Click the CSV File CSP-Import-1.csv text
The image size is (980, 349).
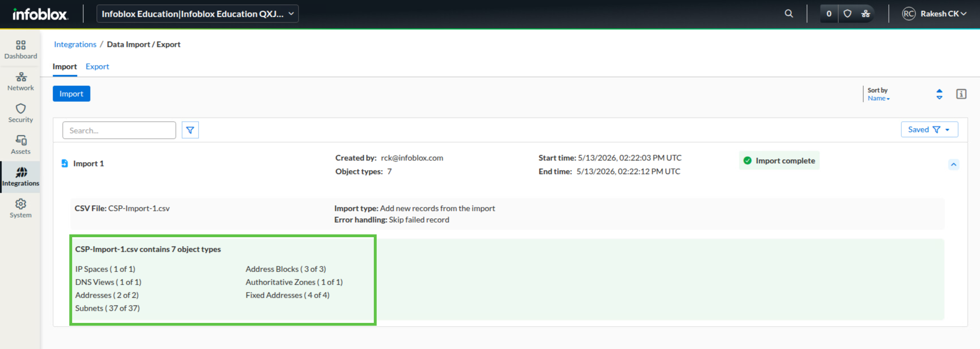click(122, 208)
